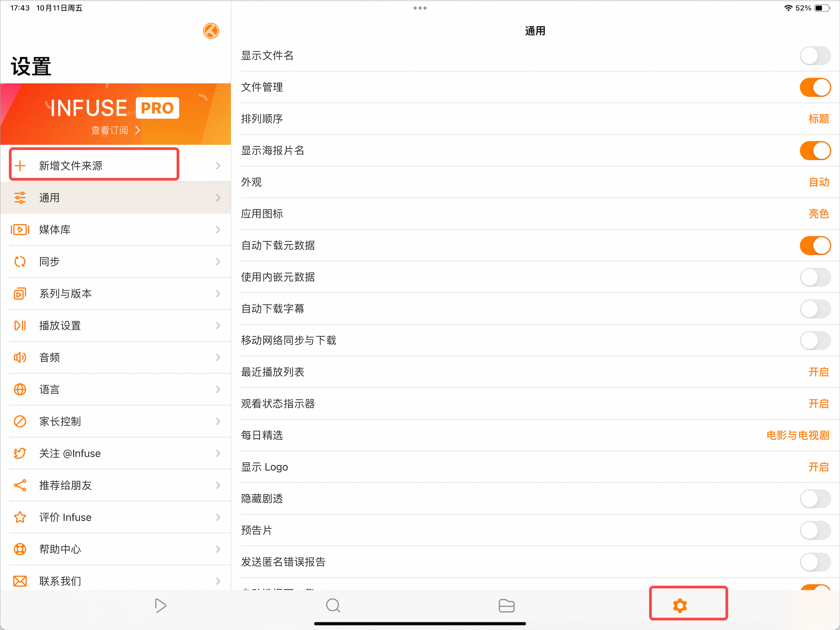The image size is (840, 630).
Task: Click 查看订阅 link on Infuse Pro banner
Action: pyautogui.click(x=116, y=130)
